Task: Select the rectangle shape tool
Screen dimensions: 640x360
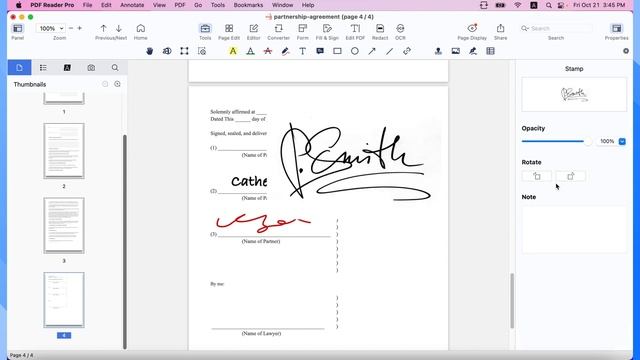Action: 337,51
